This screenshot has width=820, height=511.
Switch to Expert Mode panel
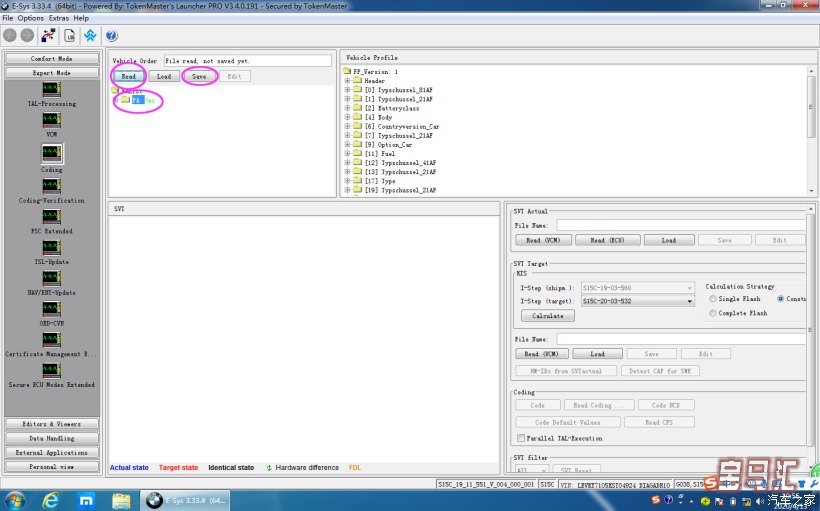(51, 73)
